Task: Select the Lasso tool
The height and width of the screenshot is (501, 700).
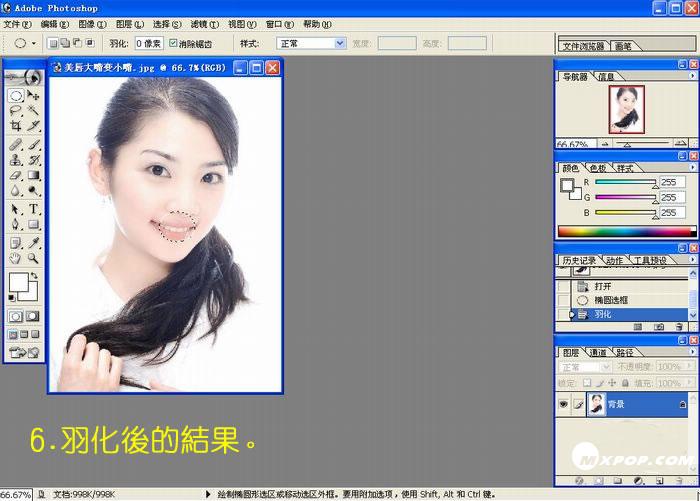Action: tap(16, 110)
